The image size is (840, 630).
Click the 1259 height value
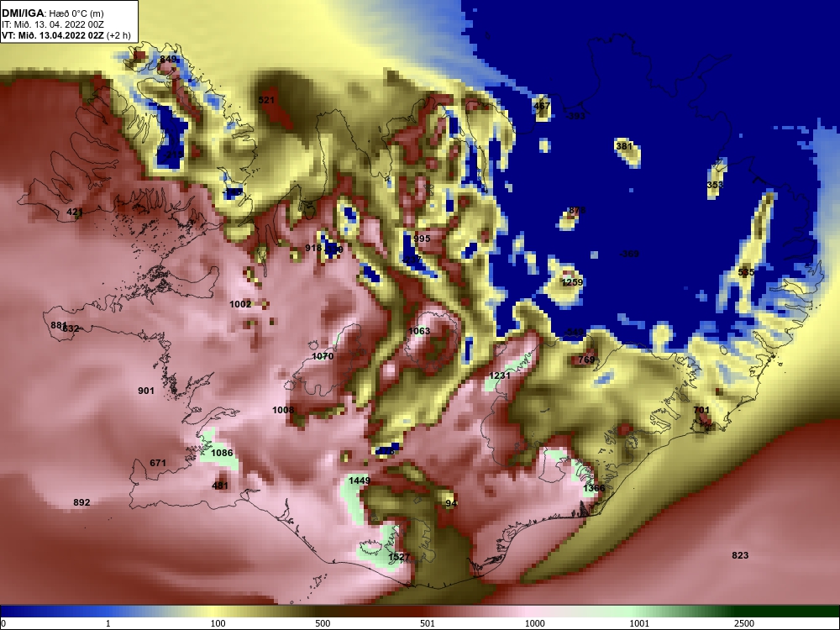click(572, 282)
